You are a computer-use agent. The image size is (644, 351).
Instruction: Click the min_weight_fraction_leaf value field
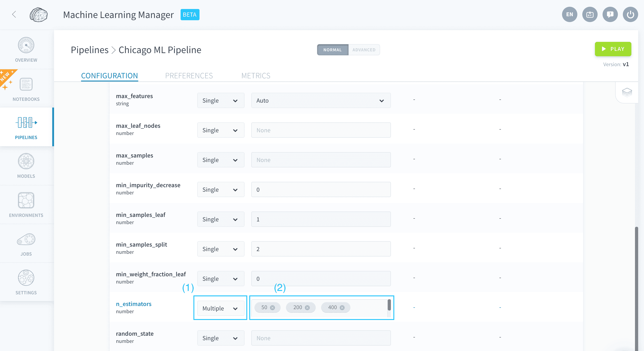tap(321, 279)
